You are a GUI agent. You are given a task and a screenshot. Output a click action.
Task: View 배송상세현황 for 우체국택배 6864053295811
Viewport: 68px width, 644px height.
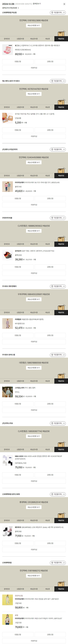[34, 299]
